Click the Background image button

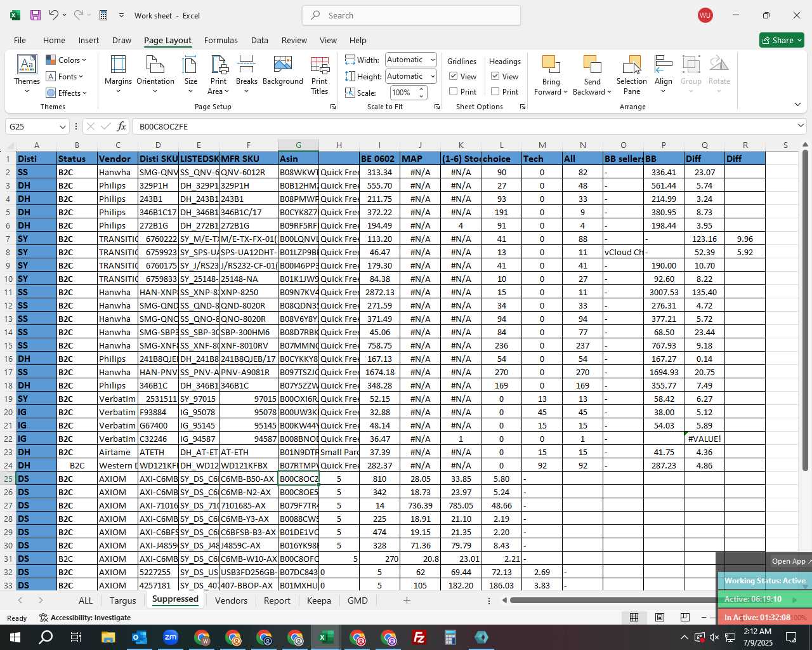pyautogui.click(x=283, y=70)
